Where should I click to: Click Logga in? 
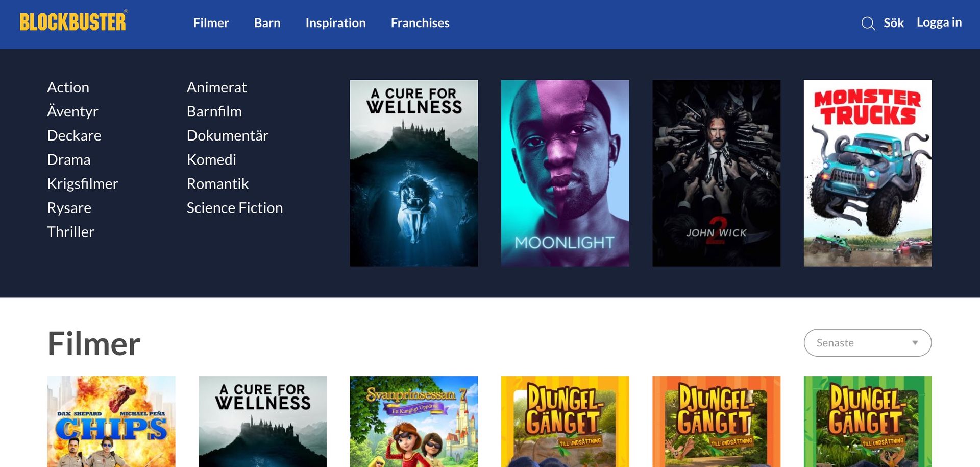click(939, 22)
